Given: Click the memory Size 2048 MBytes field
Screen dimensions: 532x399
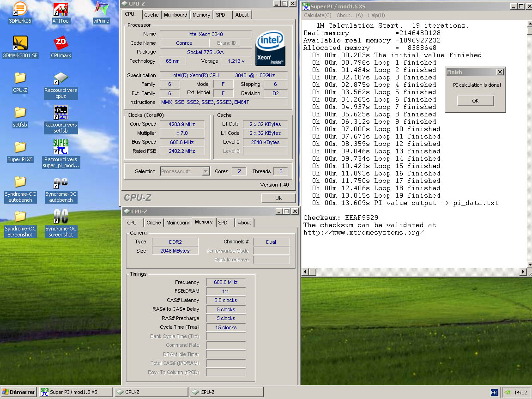Looking at the screenshot, I should coord(175,251).
